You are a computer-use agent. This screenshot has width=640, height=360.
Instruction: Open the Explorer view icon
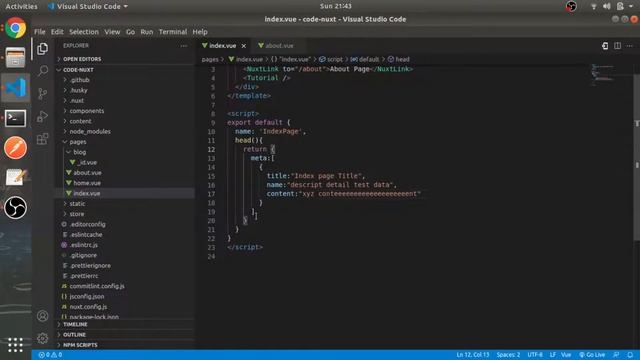(42, 49)
